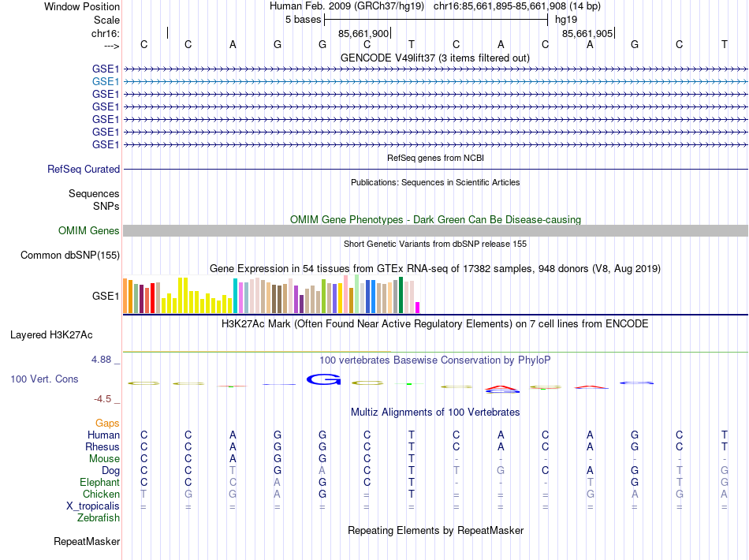Click the 5 bases scale bar
749x560 pixels.
(x=435, y=19)
